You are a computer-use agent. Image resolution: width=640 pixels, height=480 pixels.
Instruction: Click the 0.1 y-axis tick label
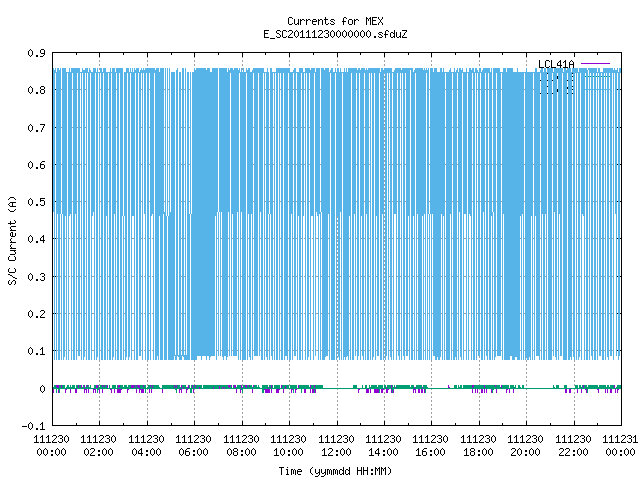point(36,351)
